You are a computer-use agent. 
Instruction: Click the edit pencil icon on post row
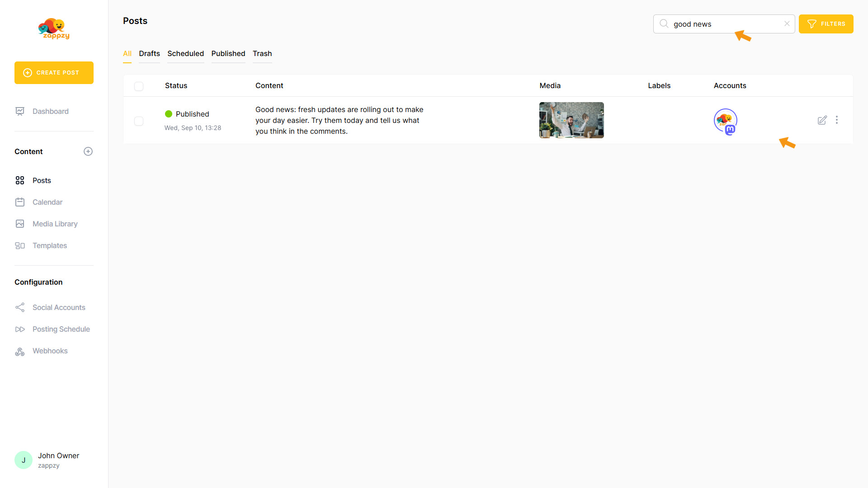(x=822, y=120)
